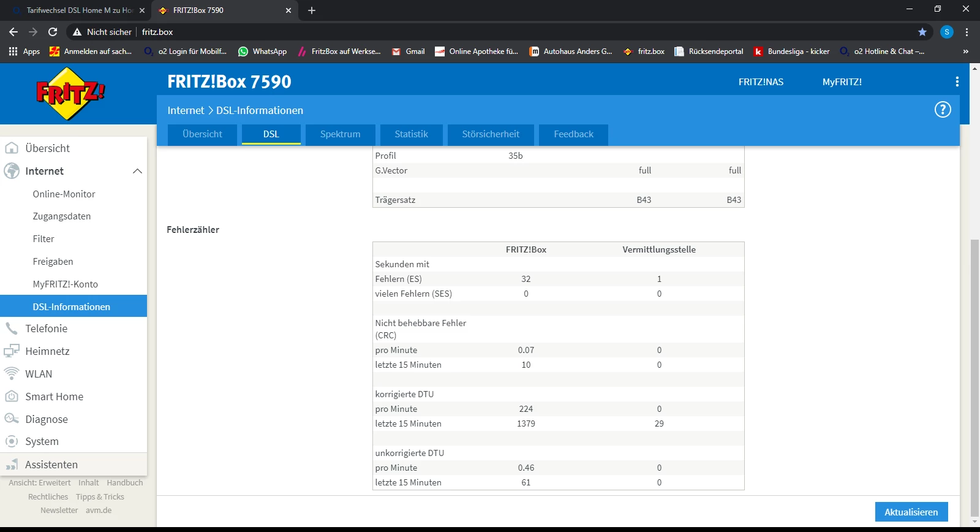Click the Telefonie phone icon
The height and width of the screenshot is (532, 980).
tap(12, 329)
